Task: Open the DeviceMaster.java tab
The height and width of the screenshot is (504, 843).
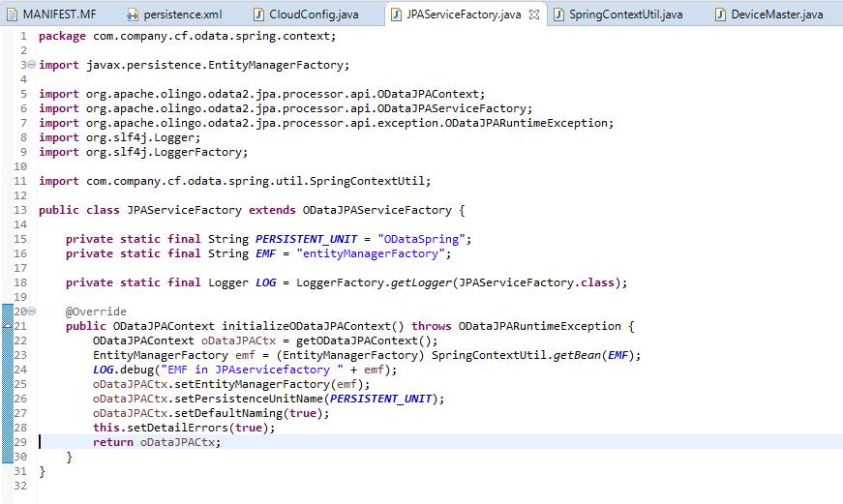Action: pos(776,15)
